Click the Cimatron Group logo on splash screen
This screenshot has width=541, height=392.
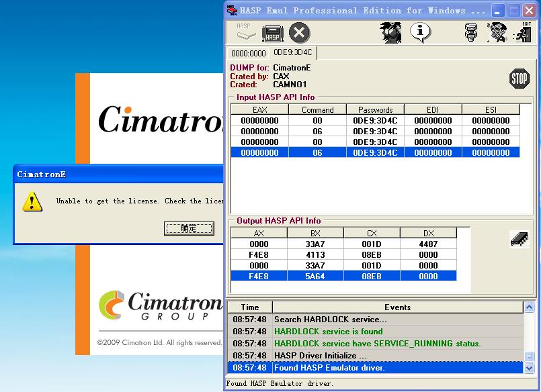[x=161, y=305]
